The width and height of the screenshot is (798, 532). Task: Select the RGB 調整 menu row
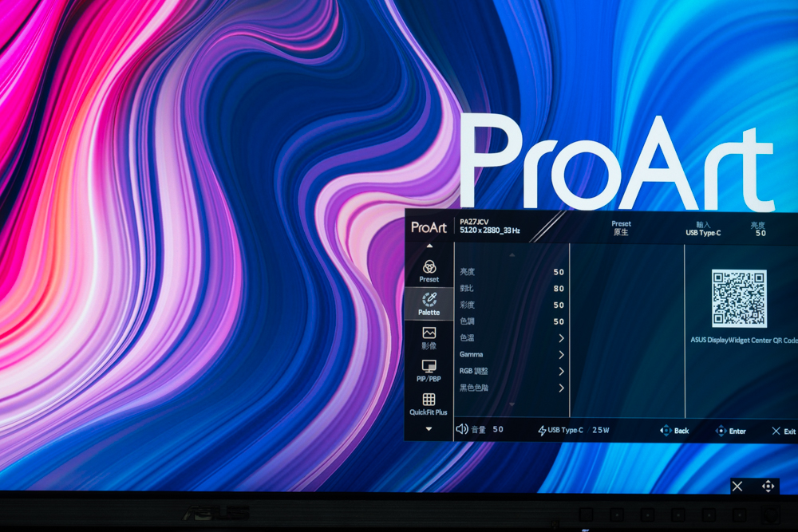point(512,371)
